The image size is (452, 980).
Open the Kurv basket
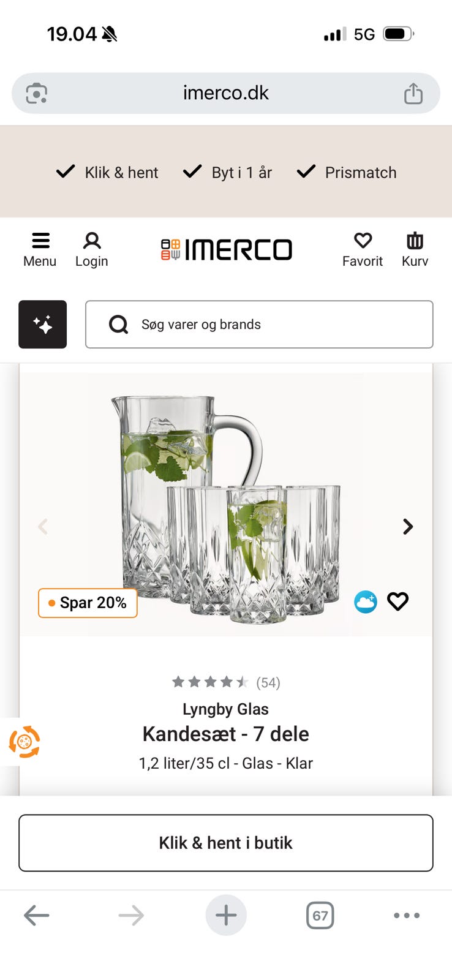point(415,249)
